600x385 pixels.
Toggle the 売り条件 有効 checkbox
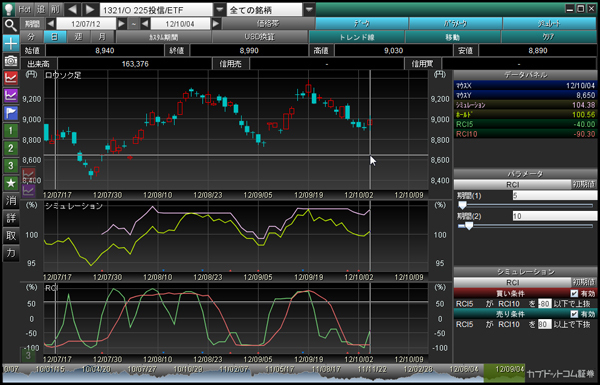pos(574,314)
